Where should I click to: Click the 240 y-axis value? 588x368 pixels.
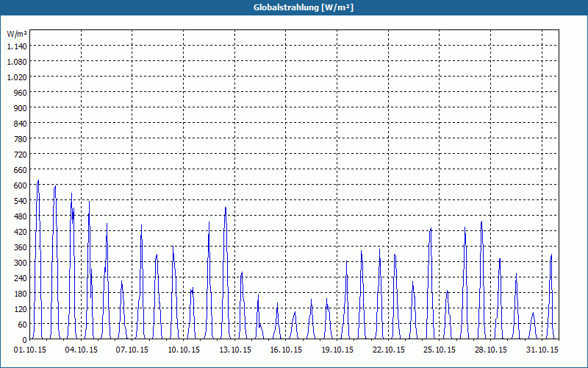(21, 278)
